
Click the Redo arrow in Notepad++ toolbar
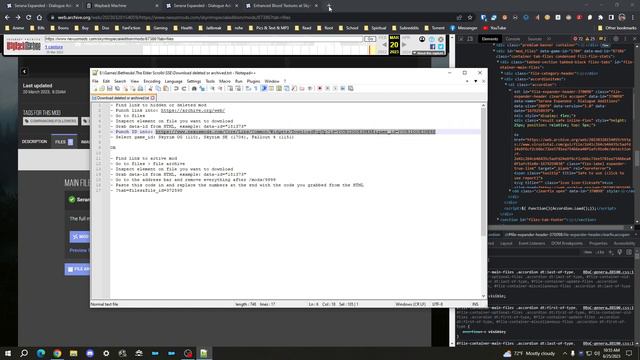click(184, 88)
